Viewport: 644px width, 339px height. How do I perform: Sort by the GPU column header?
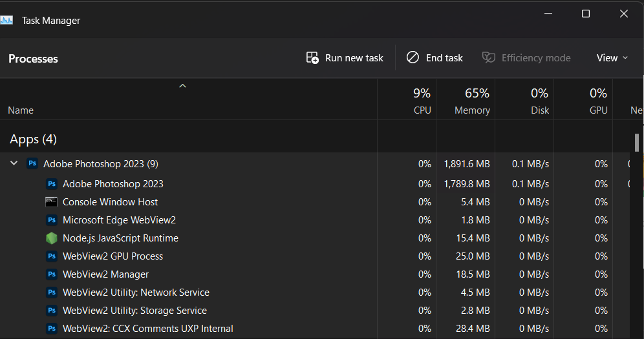(583, 99)
